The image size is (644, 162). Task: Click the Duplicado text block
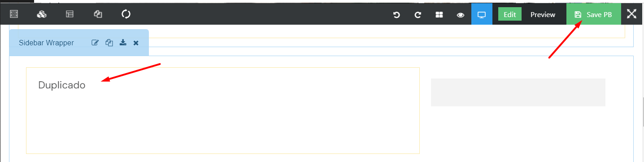coord(62,85)
